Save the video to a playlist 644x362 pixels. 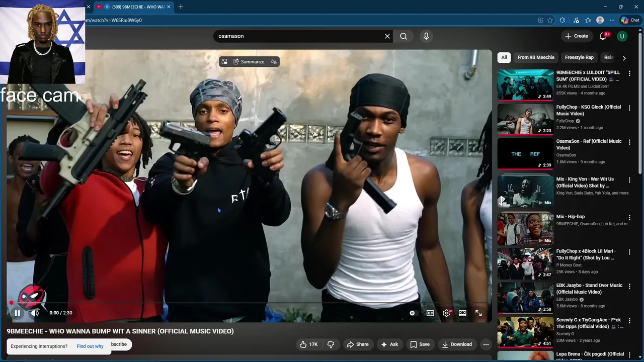[x=420, y=344]
